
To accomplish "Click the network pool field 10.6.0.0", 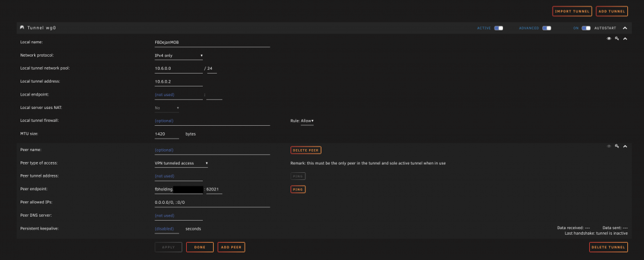I will (178, 68).
